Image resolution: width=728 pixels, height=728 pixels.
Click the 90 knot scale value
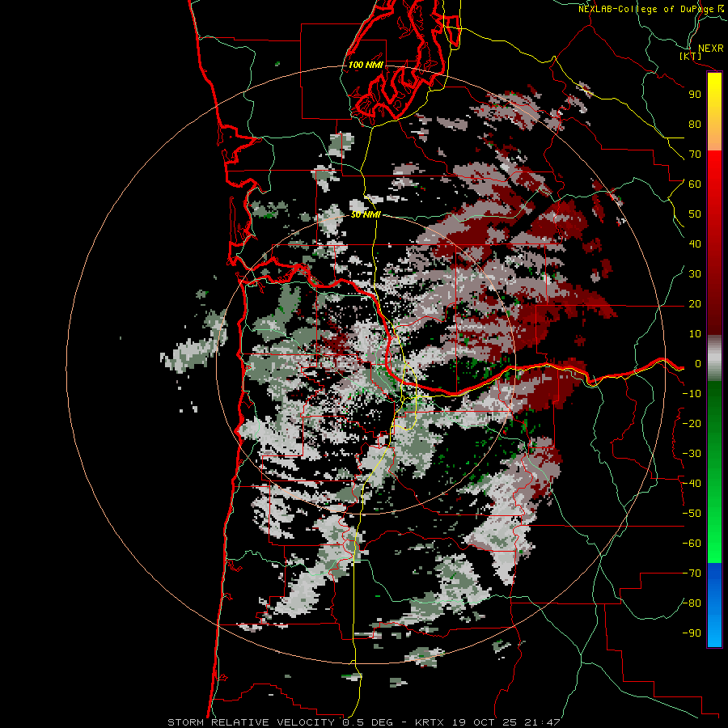[695, 95]
